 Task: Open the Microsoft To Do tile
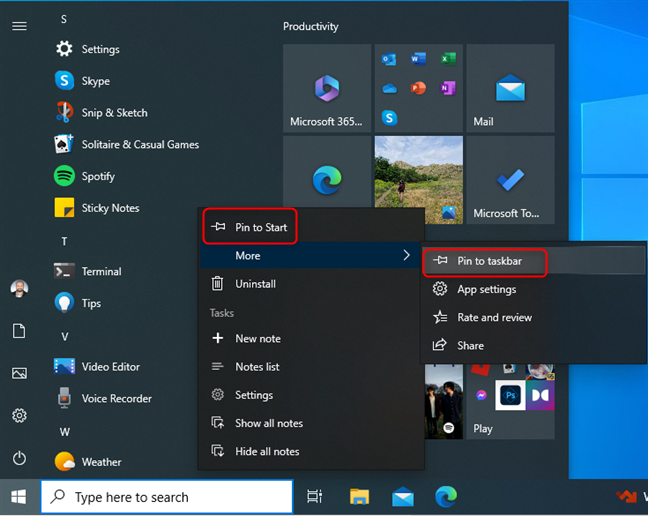coord(510,180)
